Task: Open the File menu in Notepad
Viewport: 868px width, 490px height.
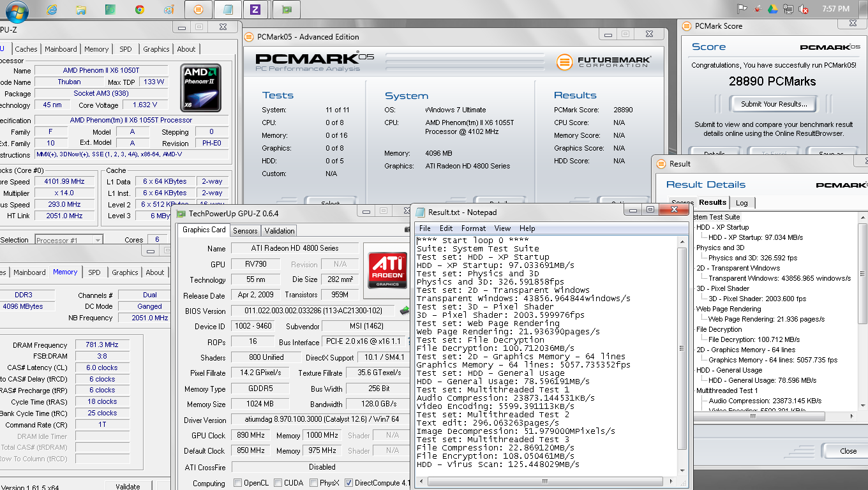Action: [425, 228]
